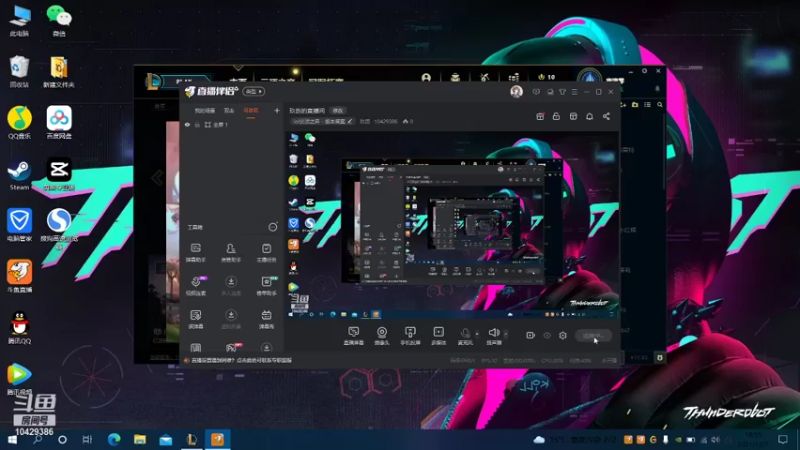Add a new scene with the plus button
The height and width of the screenshot is (450, 800).
pyautogui.click(x=277, y=110)
